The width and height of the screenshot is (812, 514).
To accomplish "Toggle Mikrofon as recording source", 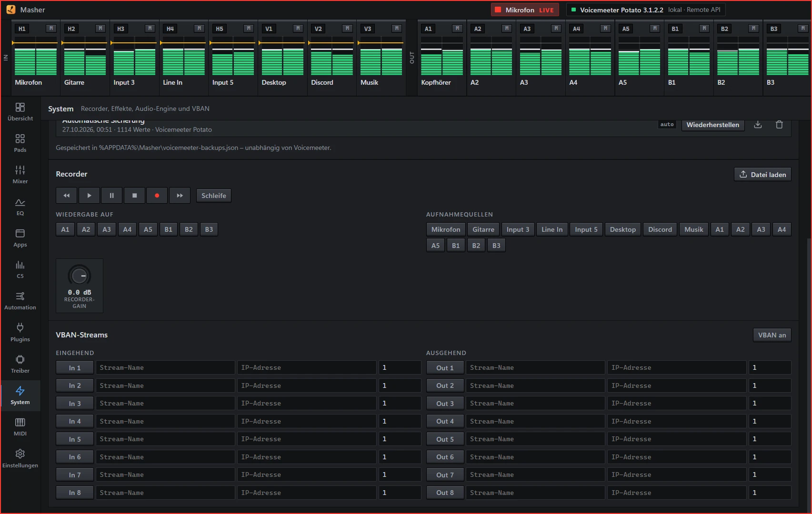I will point(446,229).
